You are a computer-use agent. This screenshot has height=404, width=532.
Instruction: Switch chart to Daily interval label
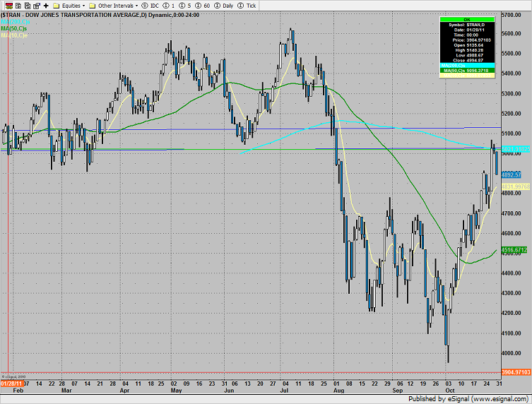228,6
